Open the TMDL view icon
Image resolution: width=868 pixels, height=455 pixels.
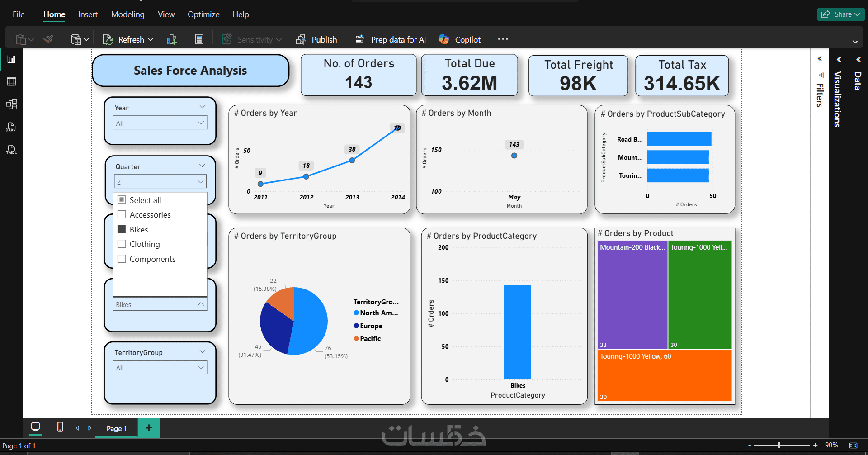click(x=11, y=150)
